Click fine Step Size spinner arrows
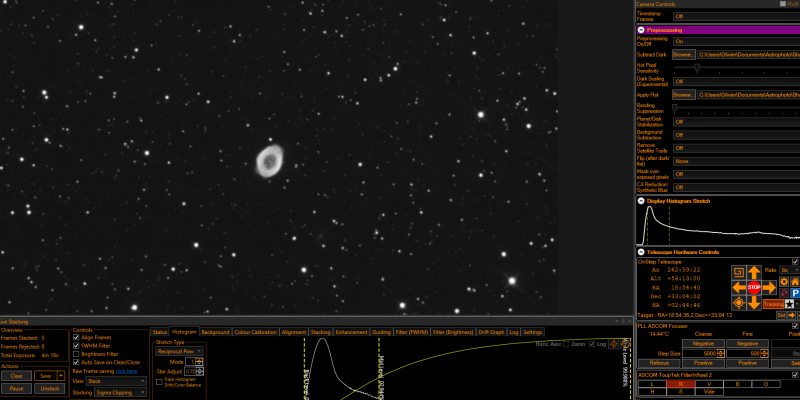Image resolution: width=800 pixels, height=400 pixels. point(764,353)
